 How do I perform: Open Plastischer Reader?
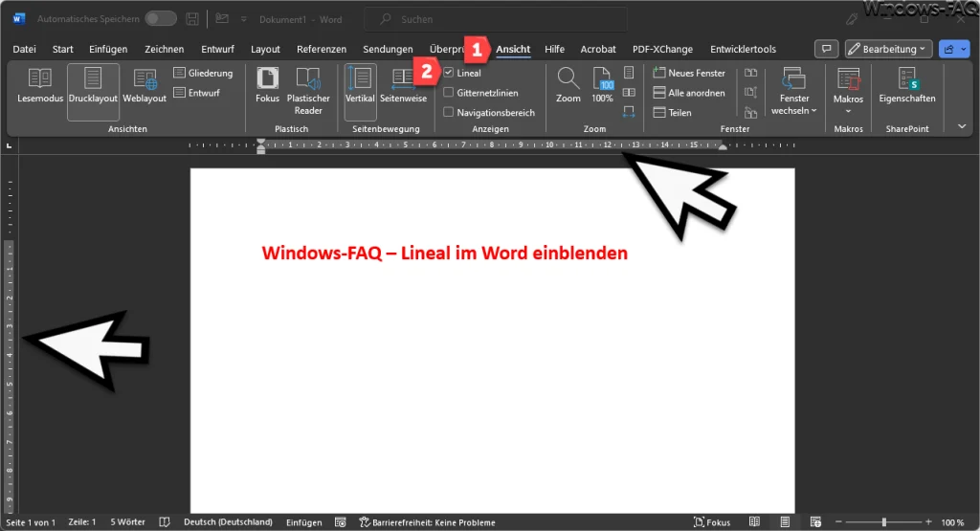308,91
